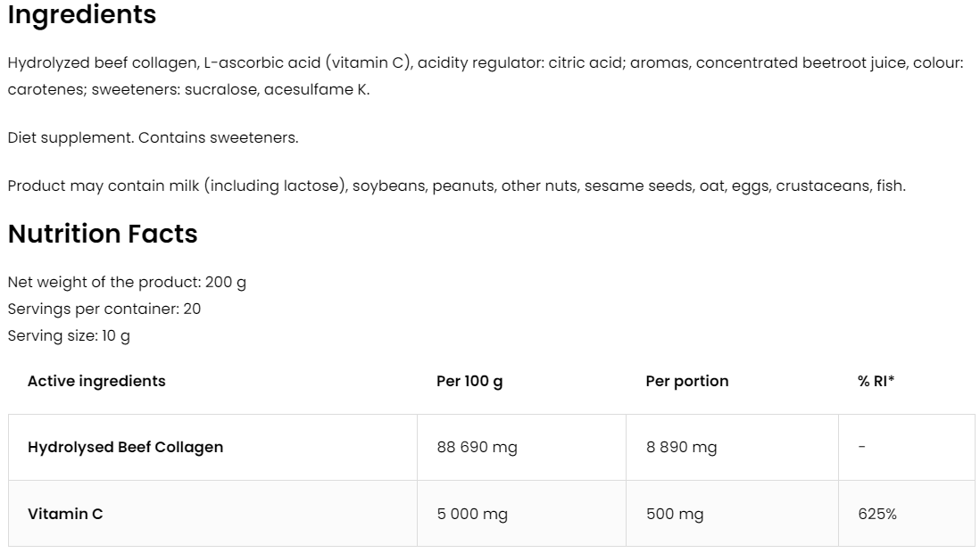980x553 pixels.
Task: Click the '5 000 mg' table cell
Action: coord(472,514)
